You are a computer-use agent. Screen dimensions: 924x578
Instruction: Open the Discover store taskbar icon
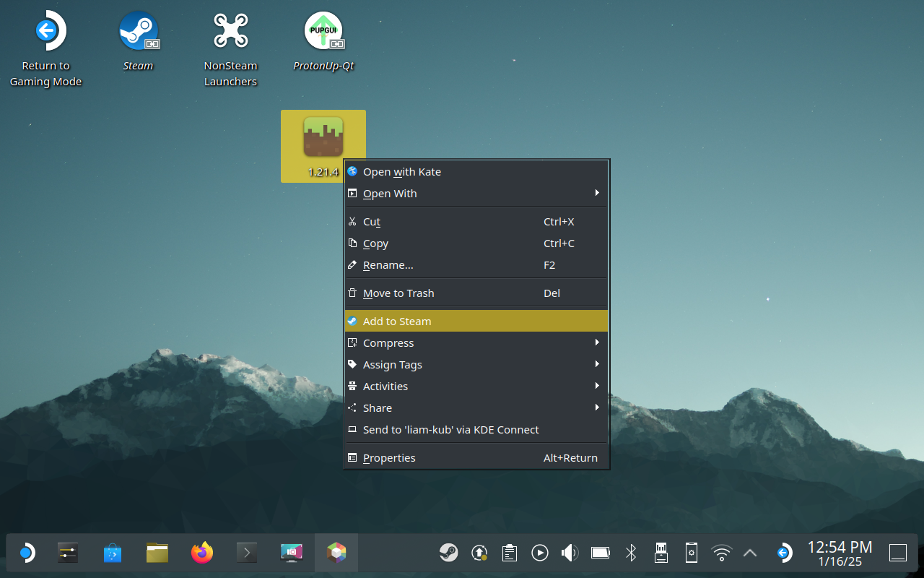pyautogui.click(x=113, y=553)
